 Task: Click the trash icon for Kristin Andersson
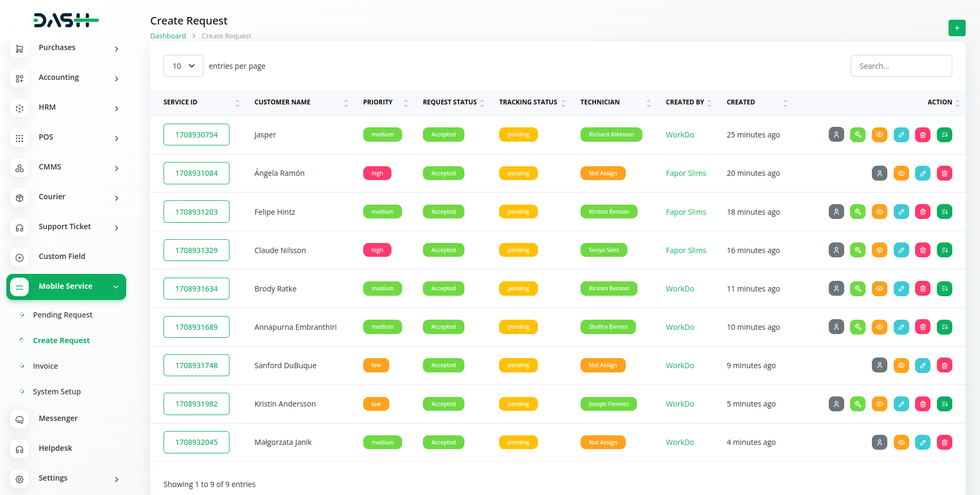click(x=922, y=404)
